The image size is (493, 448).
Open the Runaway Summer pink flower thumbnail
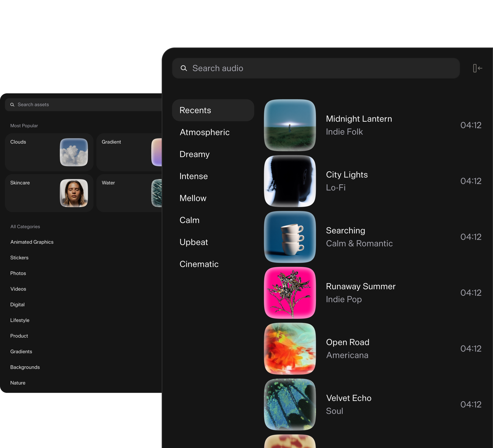pos(290,293)
